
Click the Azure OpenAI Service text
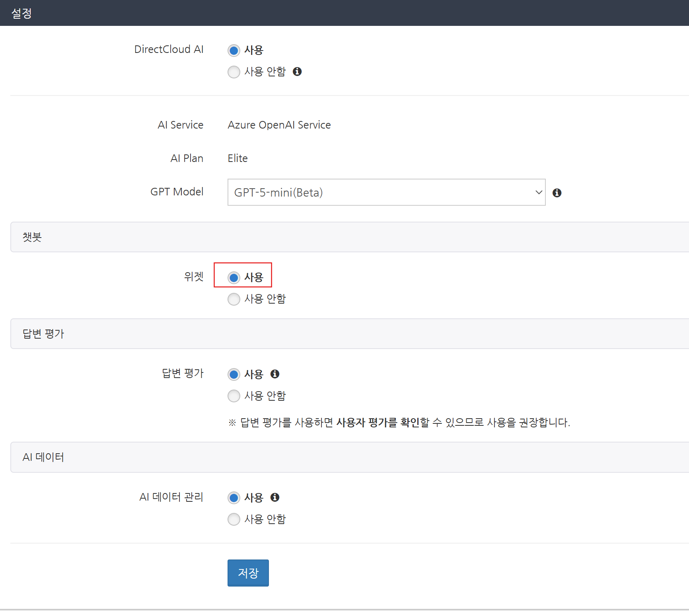click(279, 125)
